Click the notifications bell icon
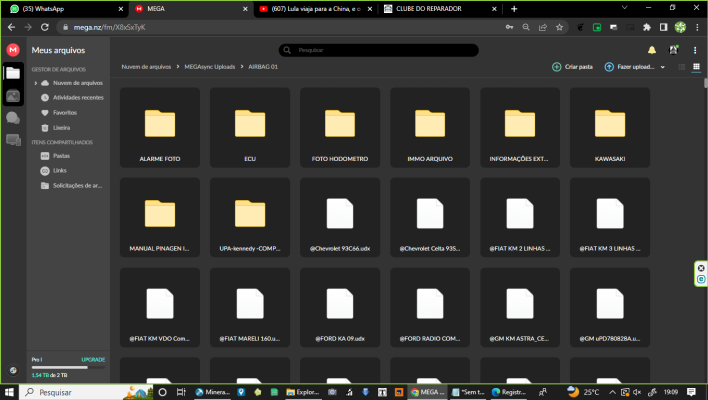 (652, 49)
